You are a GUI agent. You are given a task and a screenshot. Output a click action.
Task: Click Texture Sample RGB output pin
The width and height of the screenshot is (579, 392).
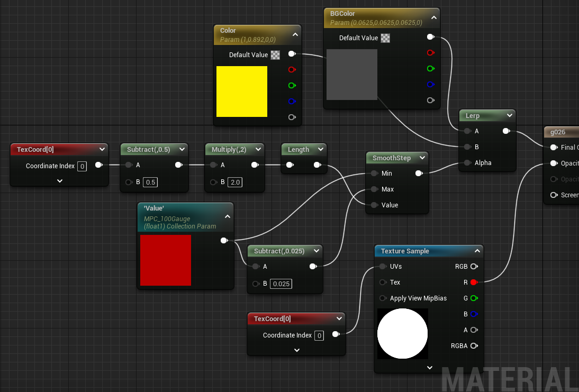point(474,267)
